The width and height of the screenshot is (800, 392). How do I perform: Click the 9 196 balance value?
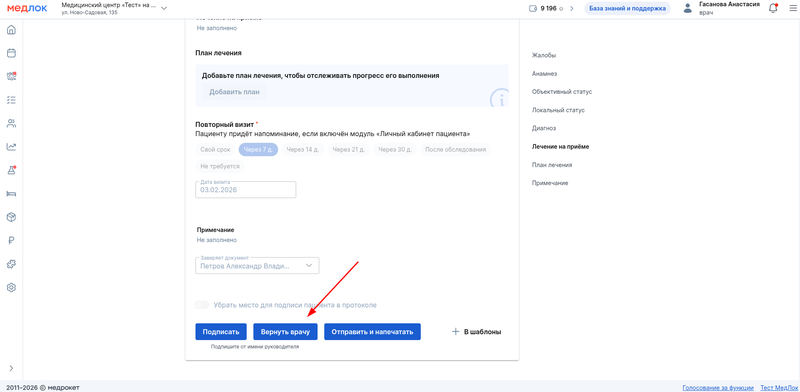click(x=548, y=9)
